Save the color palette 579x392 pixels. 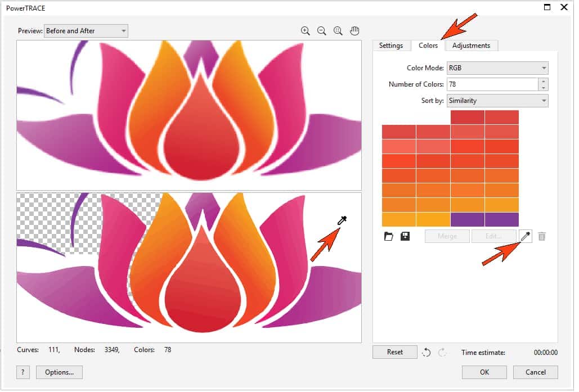405,236
